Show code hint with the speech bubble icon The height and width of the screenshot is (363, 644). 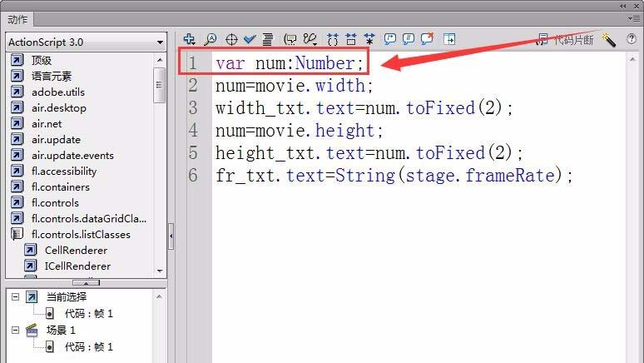click(x=290, y=39)
